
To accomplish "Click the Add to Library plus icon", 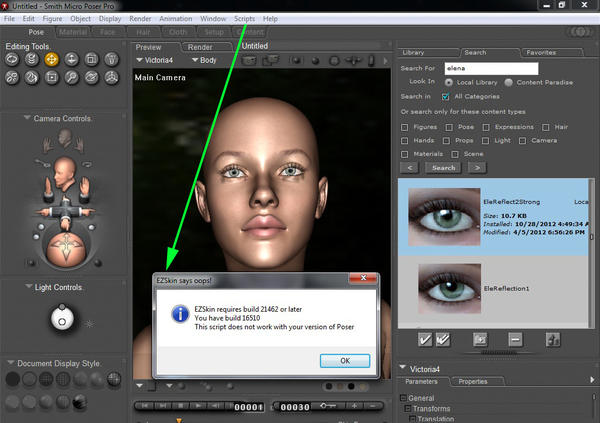I will pos(480,339).
